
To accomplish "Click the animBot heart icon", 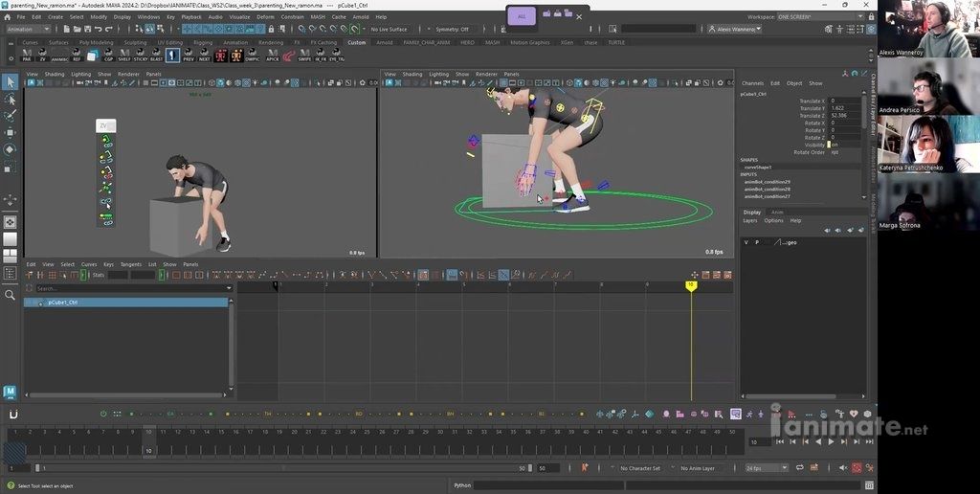I will point(855,414).
